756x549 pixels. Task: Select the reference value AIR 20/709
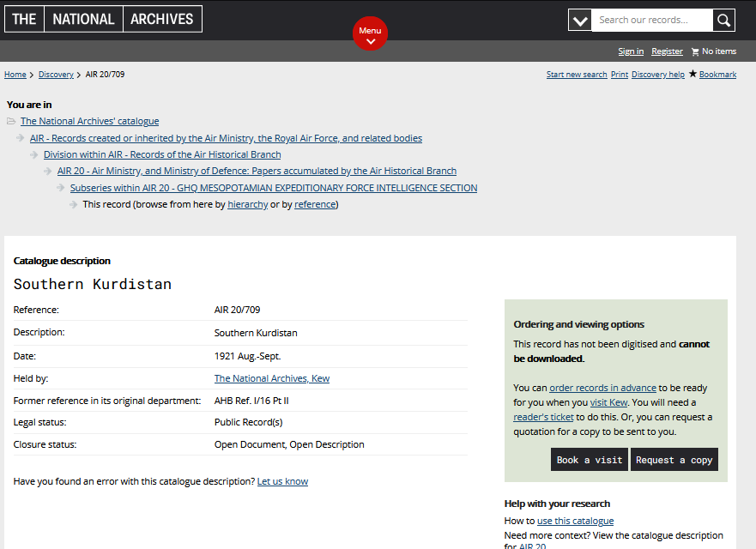[237, 310]
